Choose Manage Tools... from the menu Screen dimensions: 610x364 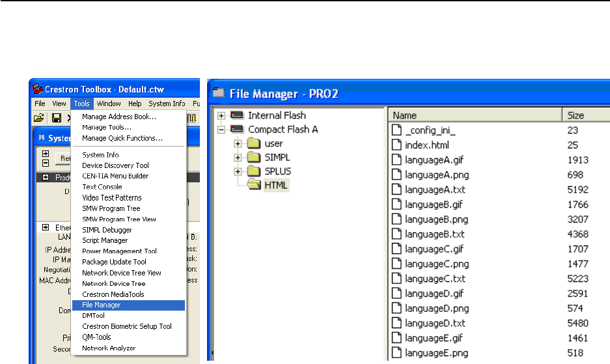(107, 128)
